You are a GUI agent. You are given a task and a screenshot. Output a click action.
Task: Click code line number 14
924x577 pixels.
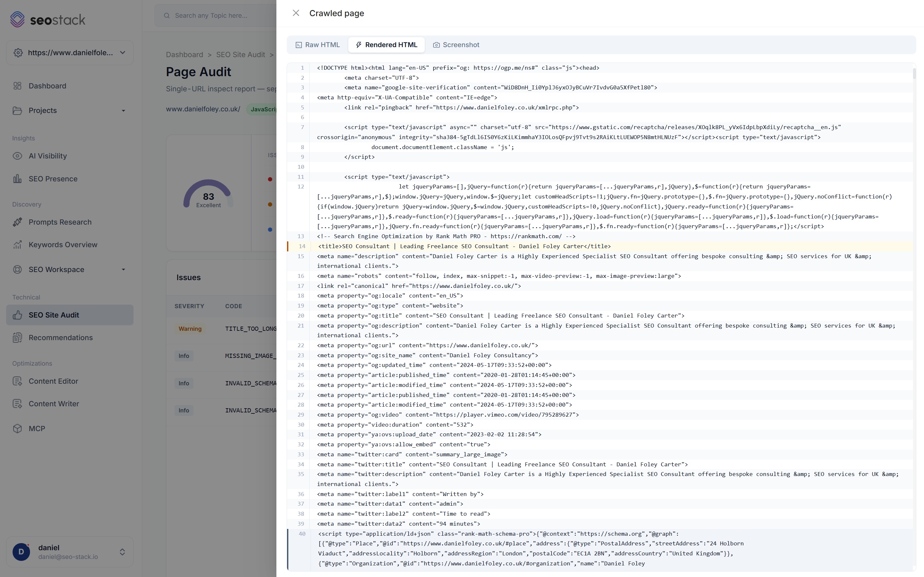(302, 247)
